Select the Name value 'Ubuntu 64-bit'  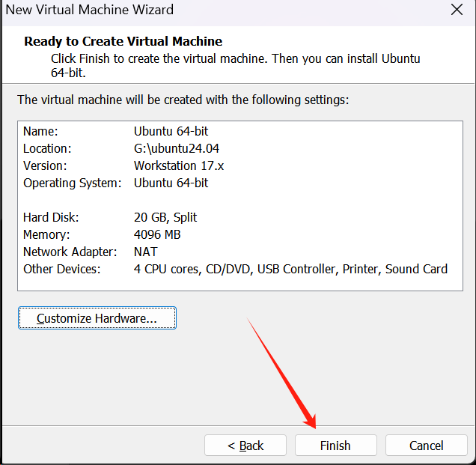171,131
